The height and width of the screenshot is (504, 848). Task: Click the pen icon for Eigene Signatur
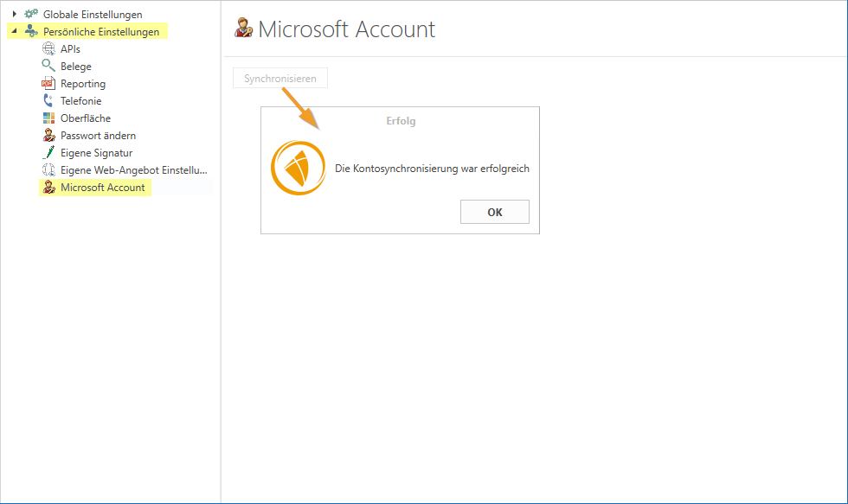click(48, 153)
